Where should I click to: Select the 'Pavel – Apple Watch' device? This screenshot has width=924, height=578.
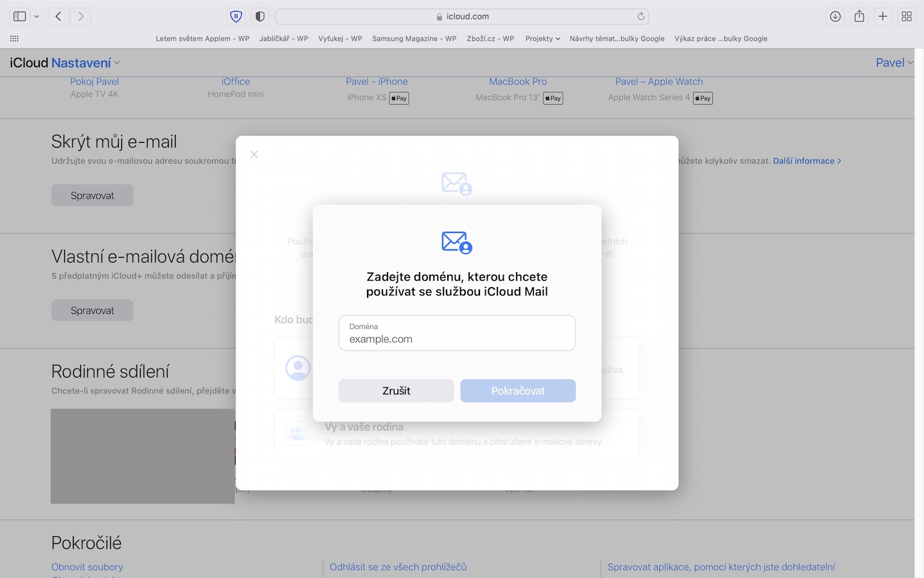659,82
